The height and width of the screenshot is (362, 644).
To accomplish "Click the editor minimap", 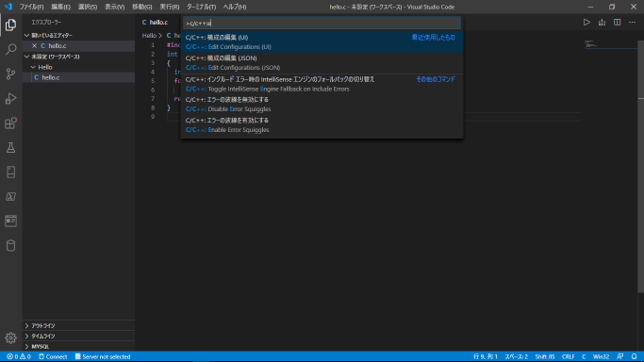I will point(611,44).
